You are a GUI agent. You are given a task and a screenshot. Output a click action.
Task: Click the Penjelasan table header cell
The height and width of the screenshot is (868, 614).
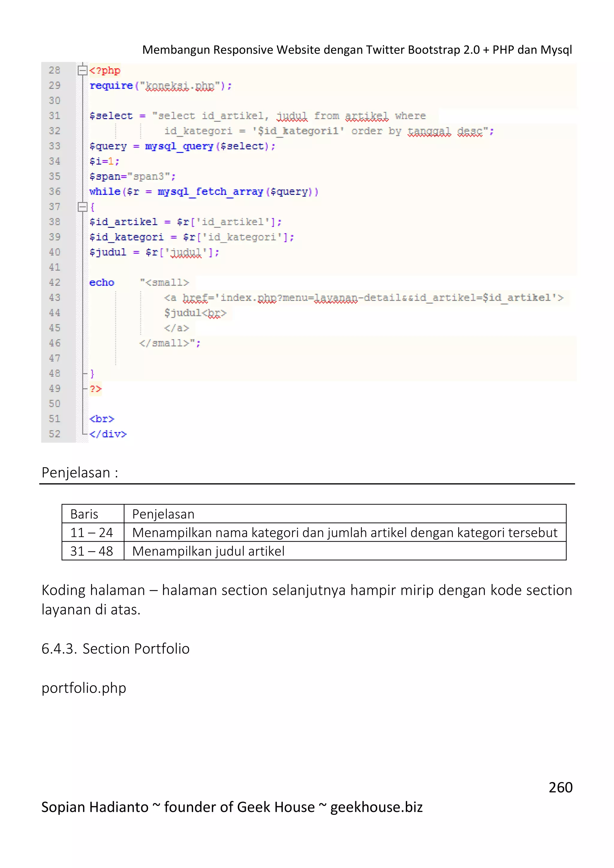[345, 514]
